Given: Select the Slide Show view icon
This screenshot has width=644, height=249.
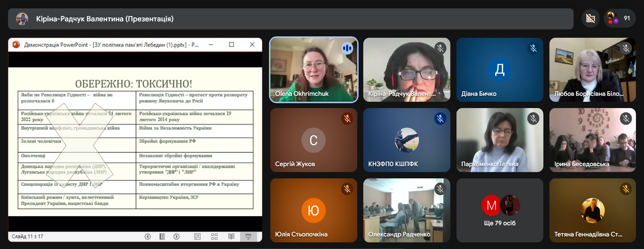Looking at the screenshot, I should [248, 237].
